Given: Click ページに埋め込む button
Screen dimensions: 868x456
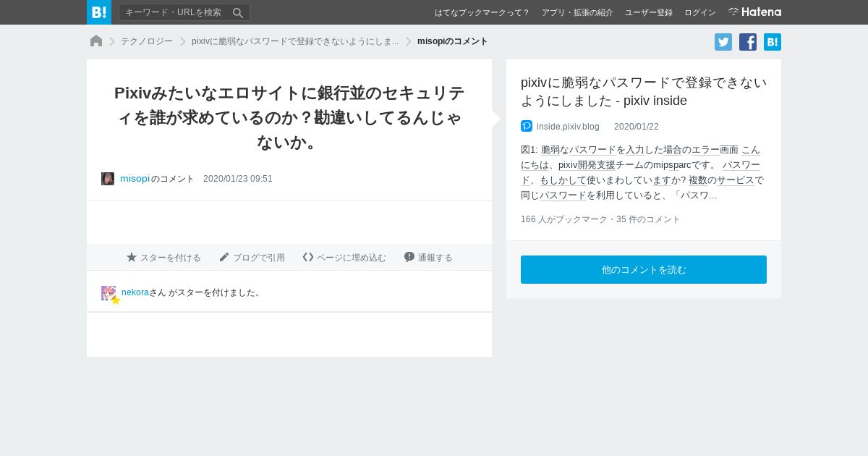Looking at the screenshot, I should click(x=344, y=258).
